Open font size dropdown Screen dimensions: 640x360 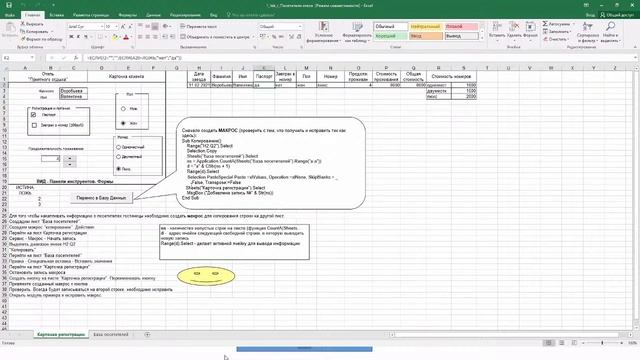pos(116,27)
